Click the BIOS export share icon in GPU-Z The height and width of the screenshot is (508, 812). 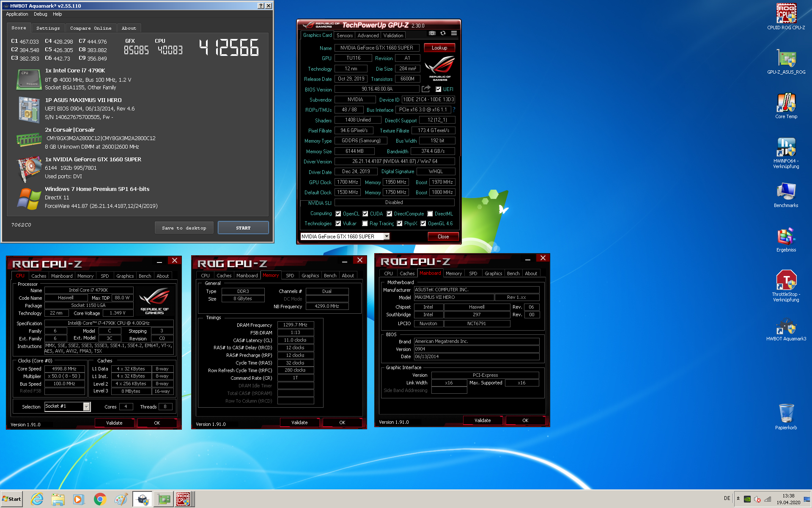426,89
